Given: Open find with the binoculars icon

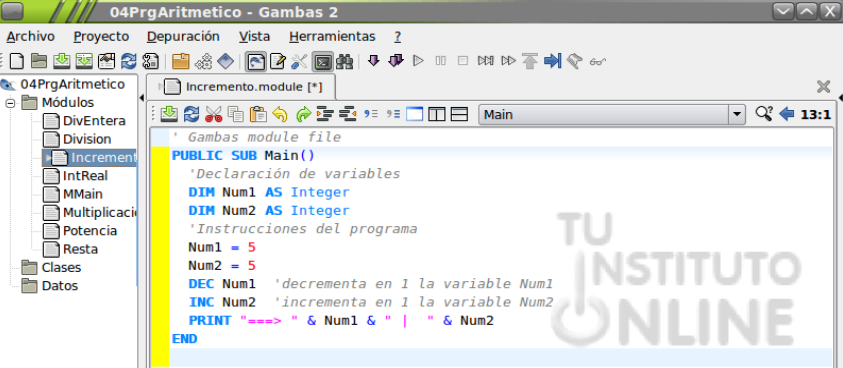Looking at the screenshot, I should pos(344,61).
